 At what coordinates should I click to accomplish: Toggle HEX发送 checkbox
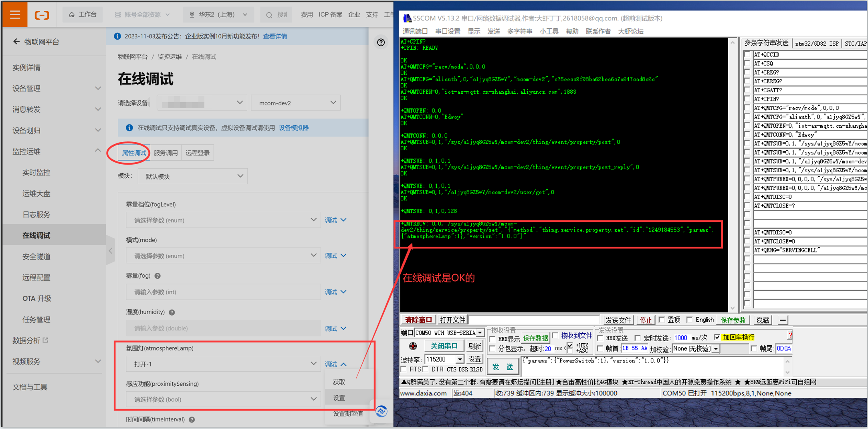pyautogui.click(x=600, y=338)
